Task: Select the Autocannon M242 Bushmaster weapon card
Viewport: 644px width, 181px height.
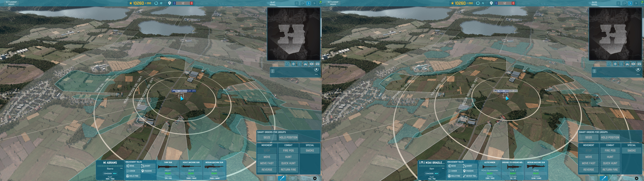Action: pyautogui.click(x=490, y=170)
